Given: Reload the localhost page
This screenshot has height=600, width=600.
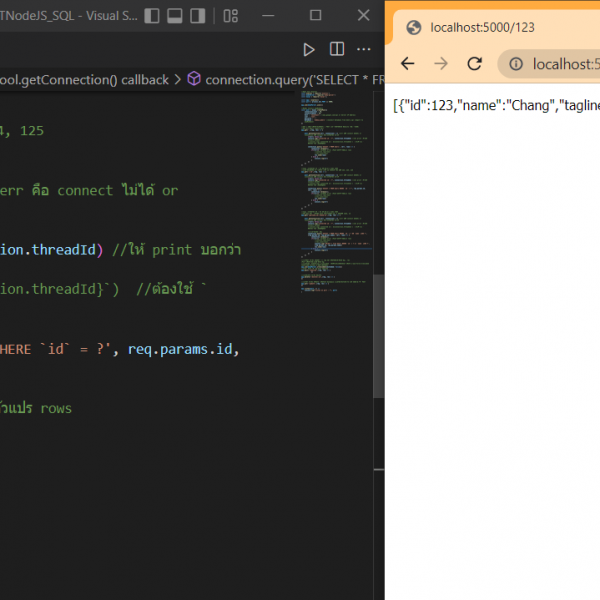Looking at the screenshot, I should coord(475,64).
